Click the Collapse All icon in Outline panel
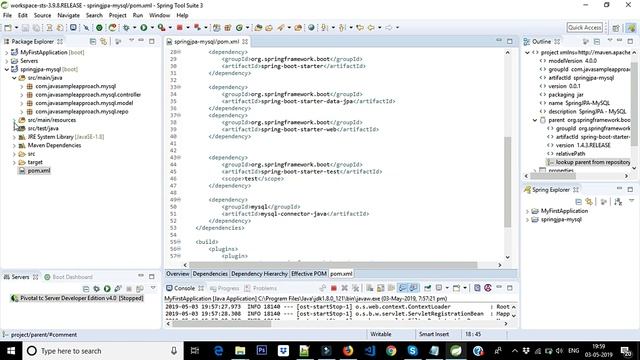The height and width of the screenshot is (360, 640). click(x=597, y=42)
